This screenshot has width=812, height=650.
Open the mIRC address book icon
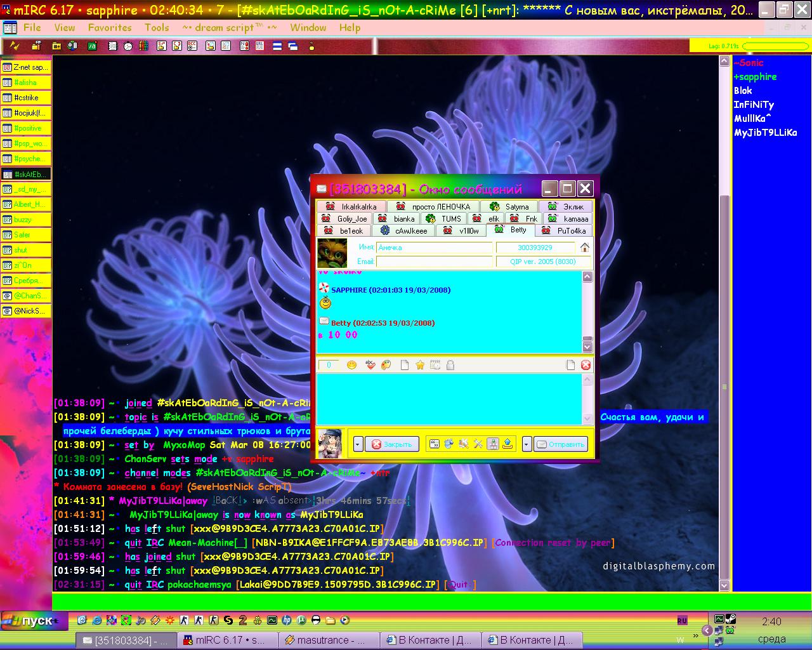(x=113, y=46)
